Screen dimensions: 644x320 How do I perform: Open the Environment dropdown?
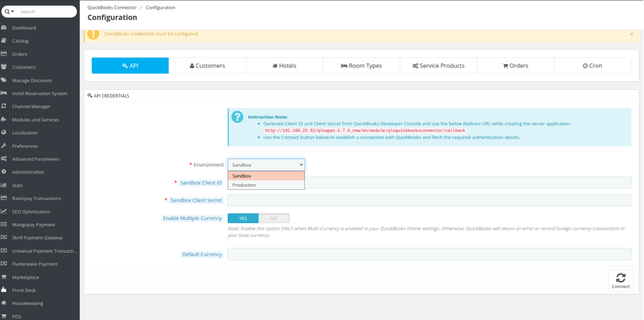coord(266,165)
